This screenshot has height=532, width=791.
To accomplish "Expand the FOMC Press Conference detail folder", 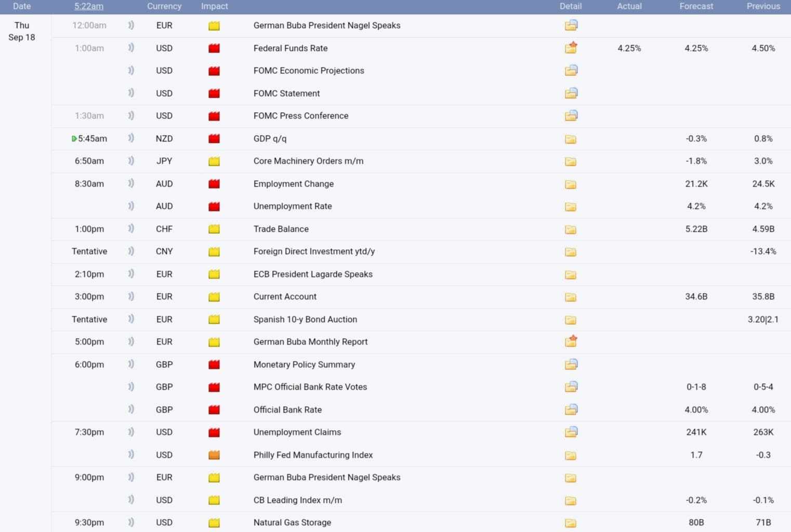I will [571, 116].
